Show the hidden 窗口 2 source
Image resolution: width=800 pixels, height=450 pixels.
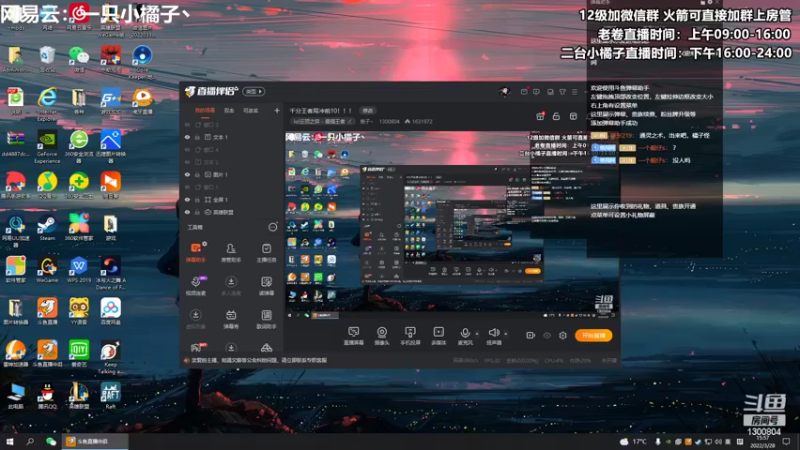pos(187,124)
